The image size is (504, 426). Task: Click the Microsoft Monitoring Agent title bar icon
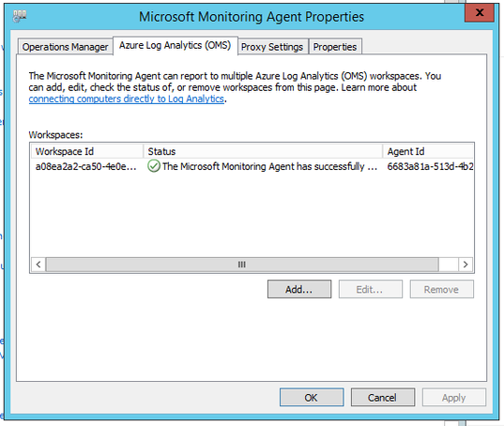(x=20, y=16)
